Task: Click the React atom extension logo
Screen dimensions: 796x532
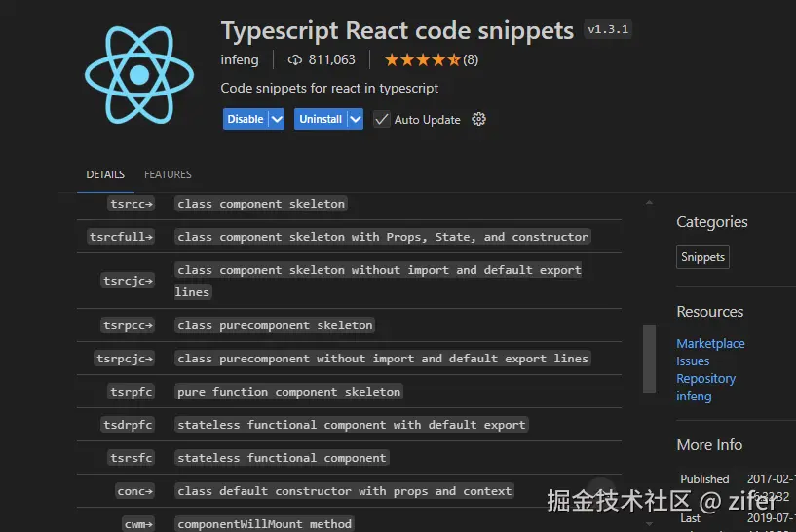Action: [x=139, y=75]
